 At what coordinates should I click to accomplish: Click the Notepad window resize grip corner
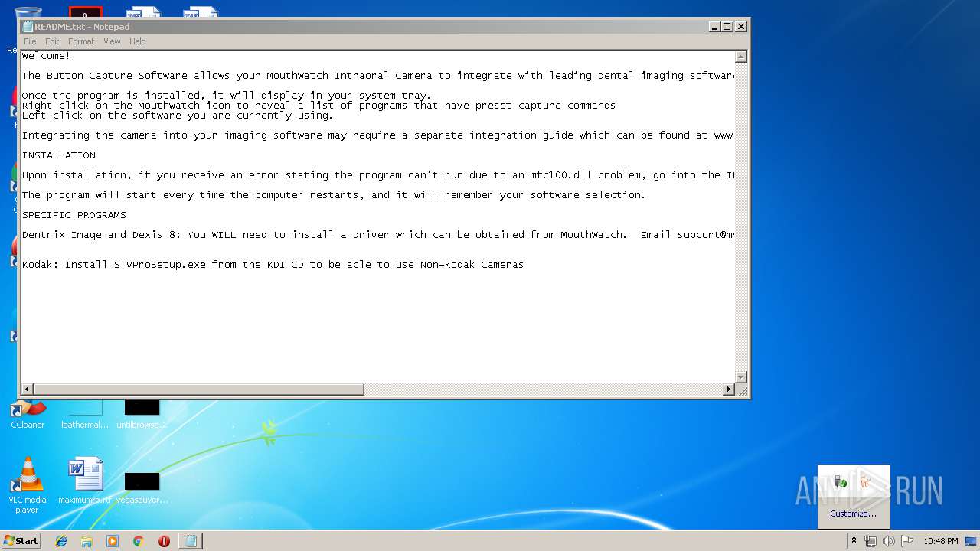pos(741,390)
